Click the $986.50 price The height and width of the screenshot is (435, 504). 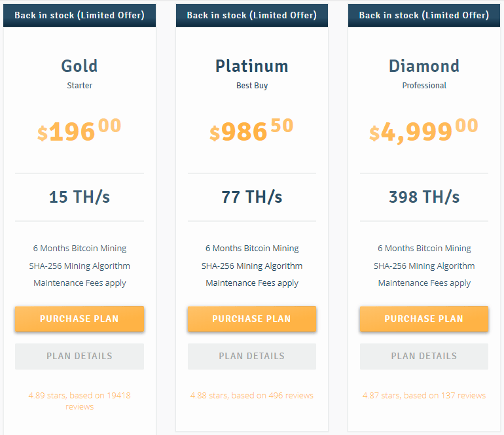[x=251, y=131]
